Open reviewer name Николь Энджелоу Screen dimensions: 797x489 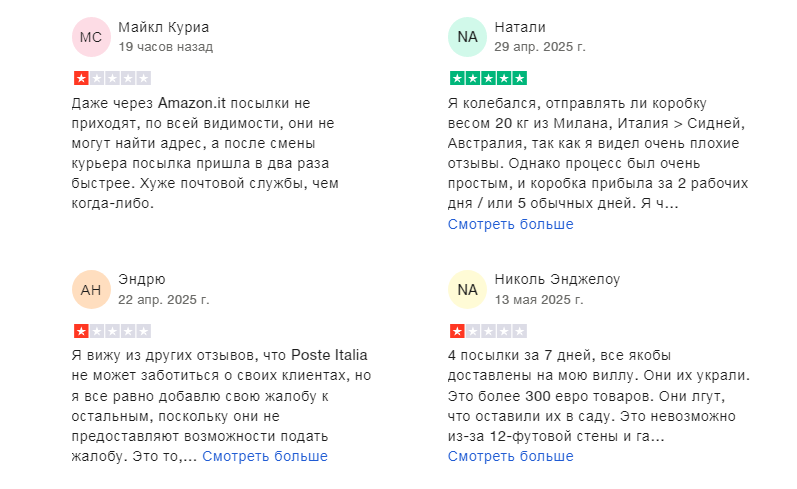(557, 279)
